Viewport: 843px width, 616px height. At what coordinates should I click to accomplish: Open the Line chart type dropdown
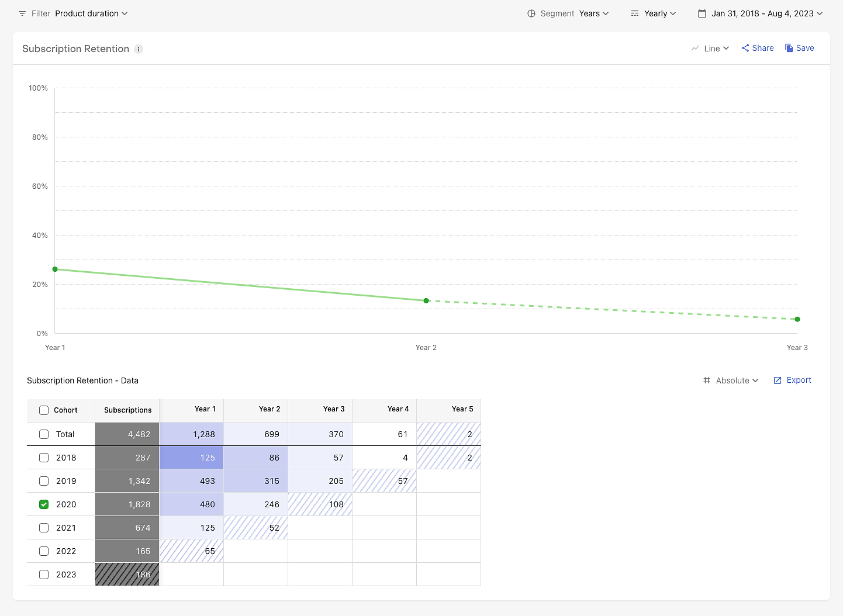tap(716, 49)
